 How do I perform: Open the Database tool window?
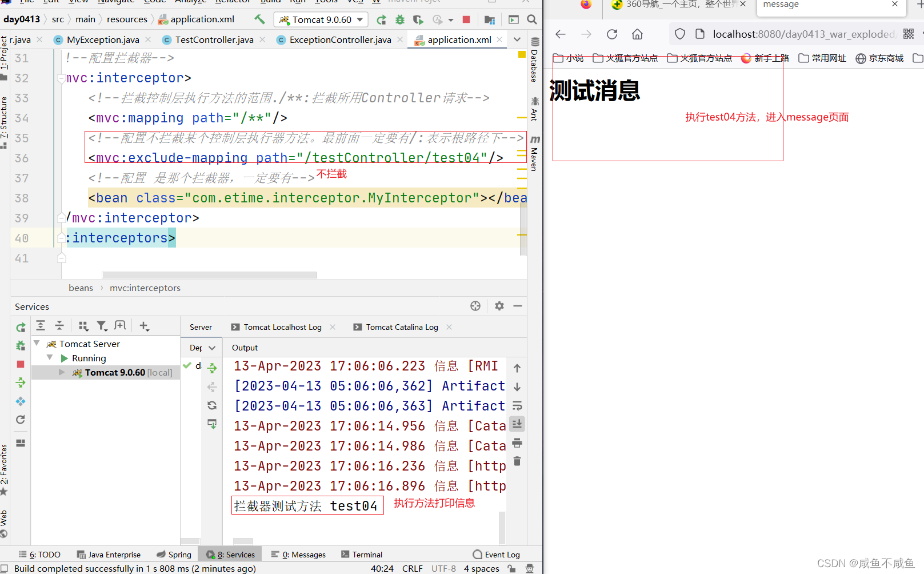click(535, 59)
